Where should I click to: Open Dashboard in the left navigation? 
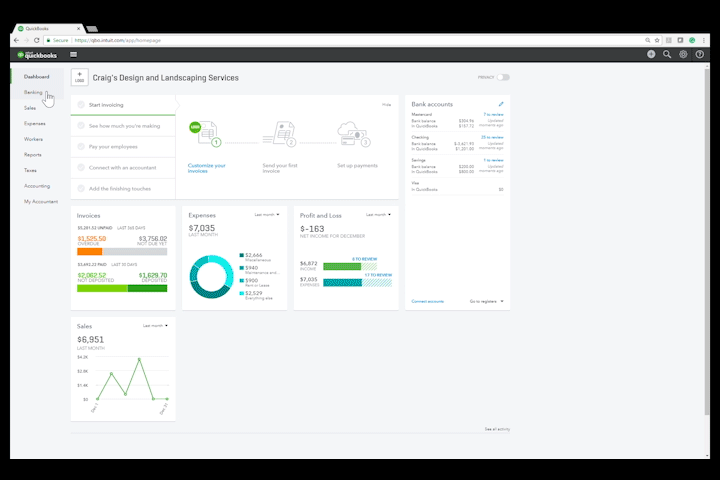[x=36, y=77]
